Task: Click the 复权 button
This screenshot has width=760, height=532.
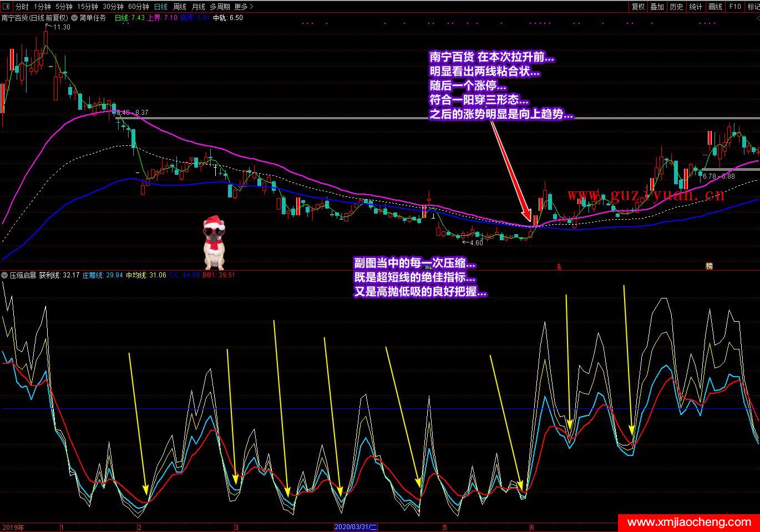Action: [x=638, y=7]
